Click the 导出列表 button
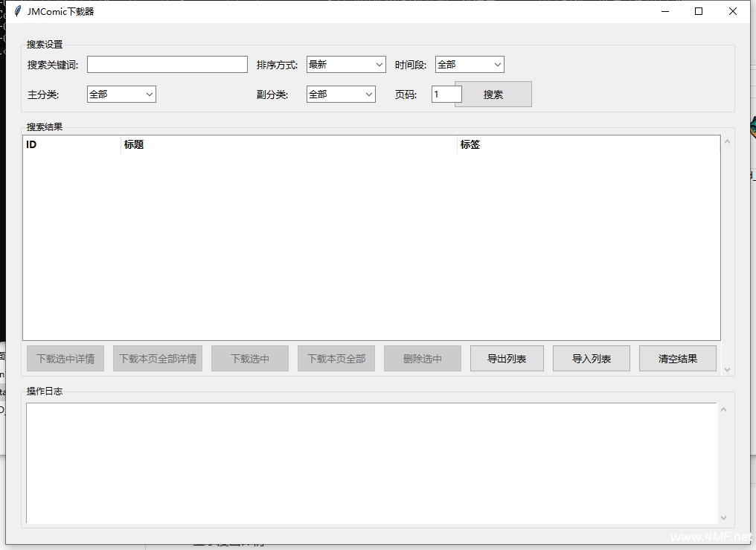 pyautogui.click(x=507, y=359)
